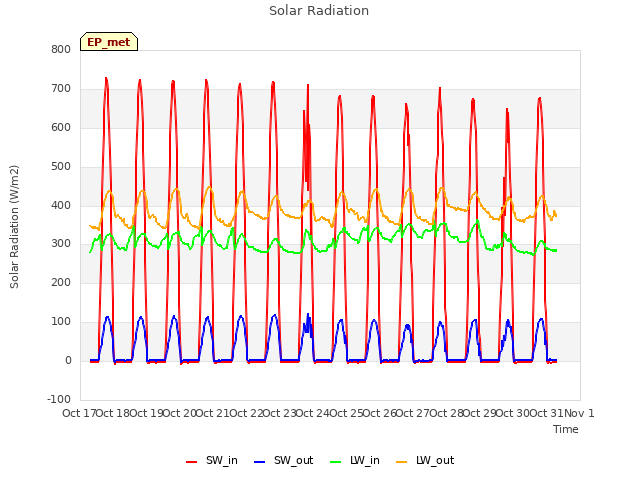Image resolution: width=640 pixels, height=480 pixels.
Task: Click the Oct 18 x-axis label
Action: (x=113, y=413)
